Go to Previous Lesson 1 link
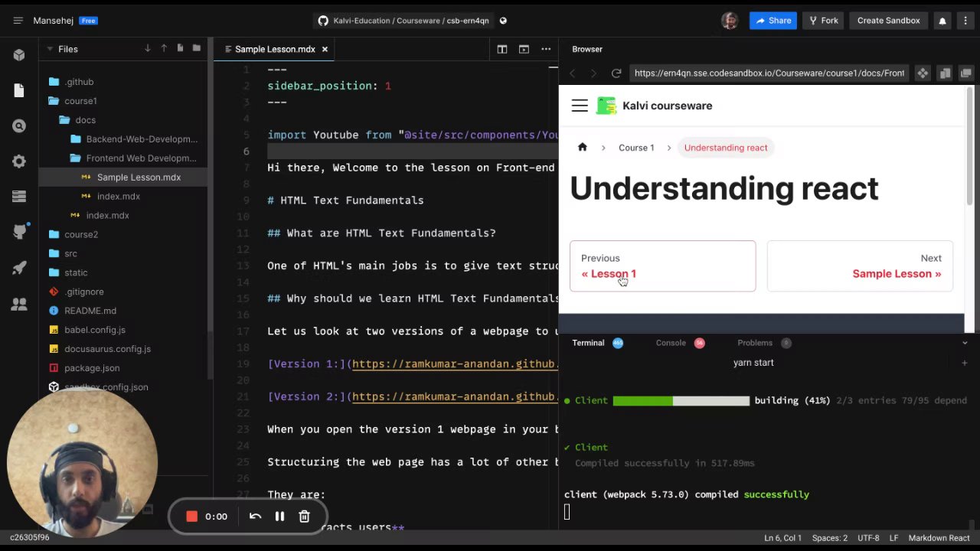 662,266
